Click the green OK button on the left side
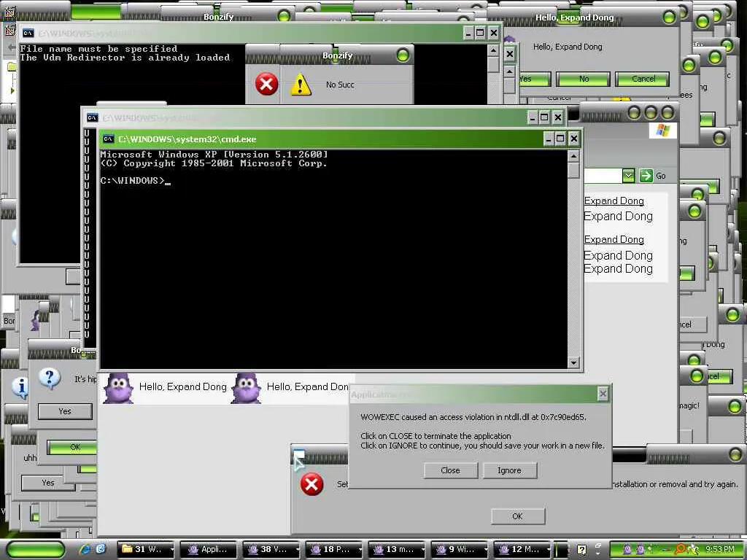This screenshot has width=747, height=560. [x=72, y=447]
